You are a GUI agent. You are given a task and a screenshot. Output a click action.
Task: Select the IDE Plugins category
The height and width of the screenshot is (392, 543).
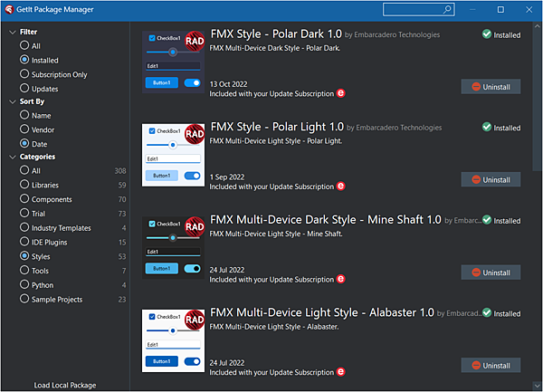coord(24,242)
